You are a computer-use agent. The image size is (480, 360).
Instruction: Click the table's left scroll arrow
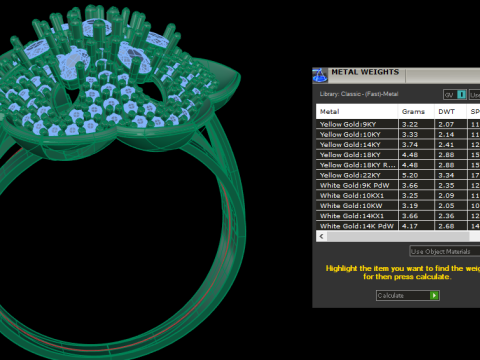321,236
